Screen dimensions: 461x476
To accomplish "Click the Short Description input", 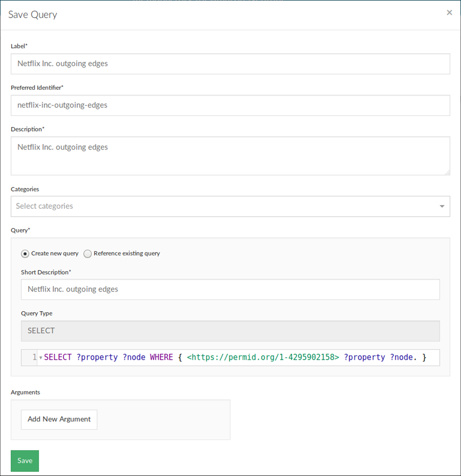I will tap(230, 289).
